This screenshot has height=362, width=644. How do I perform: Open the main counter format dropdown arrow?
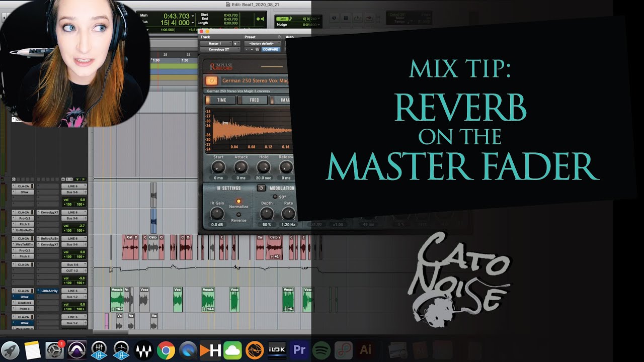[x=193, y=16]
